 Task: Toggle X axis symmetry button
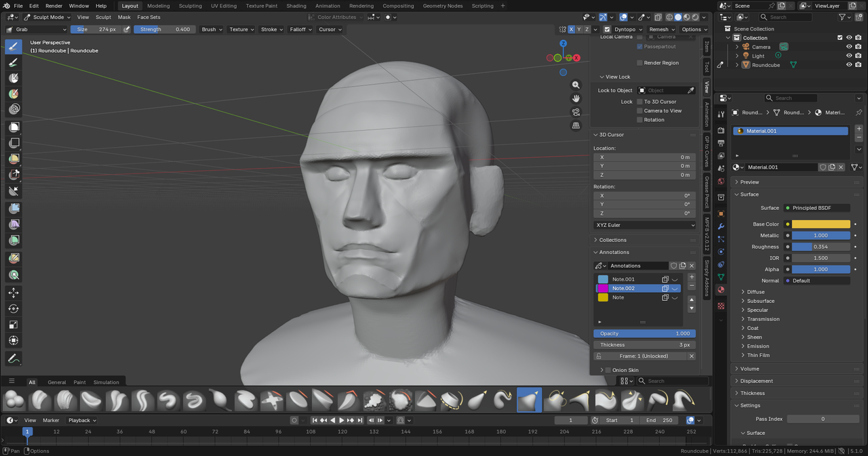click(x=571, y=29)
